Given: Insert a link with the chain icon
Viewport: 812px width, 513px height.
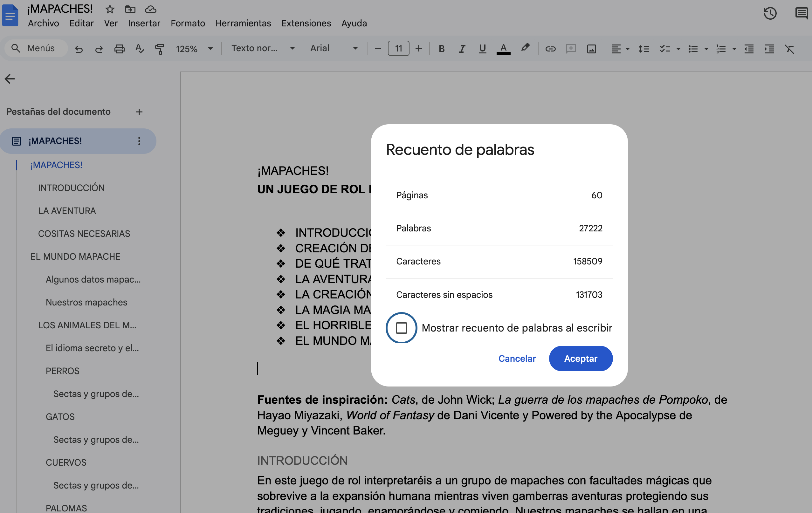Looking at the screenshot, I should [550, 49].
